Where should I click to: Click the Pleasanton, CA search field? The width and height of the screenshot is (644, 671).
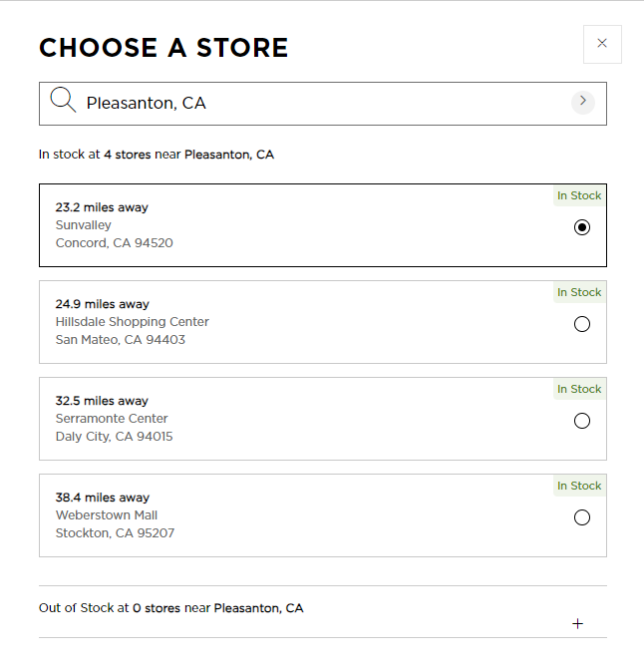[319, 103]
